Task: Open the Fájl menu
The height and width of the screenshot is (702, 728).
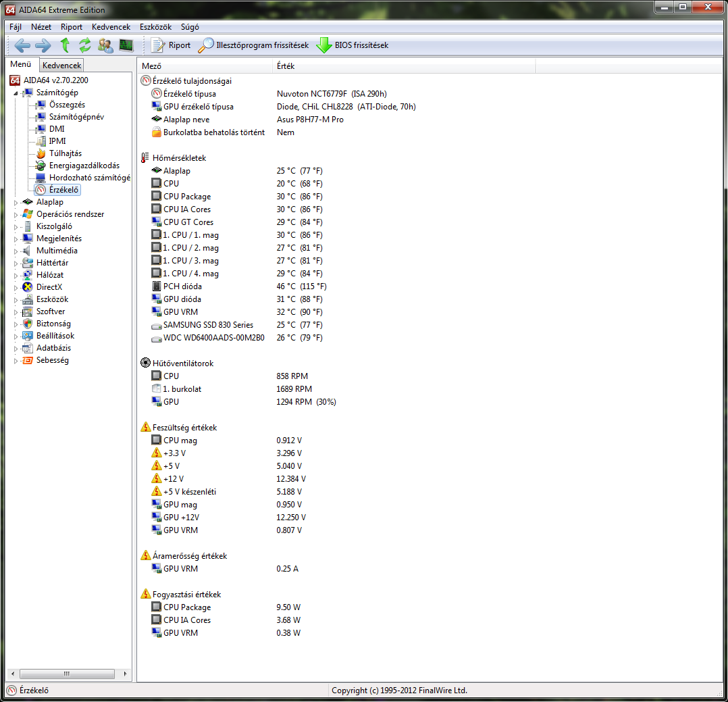Action: tap(16, 27)
